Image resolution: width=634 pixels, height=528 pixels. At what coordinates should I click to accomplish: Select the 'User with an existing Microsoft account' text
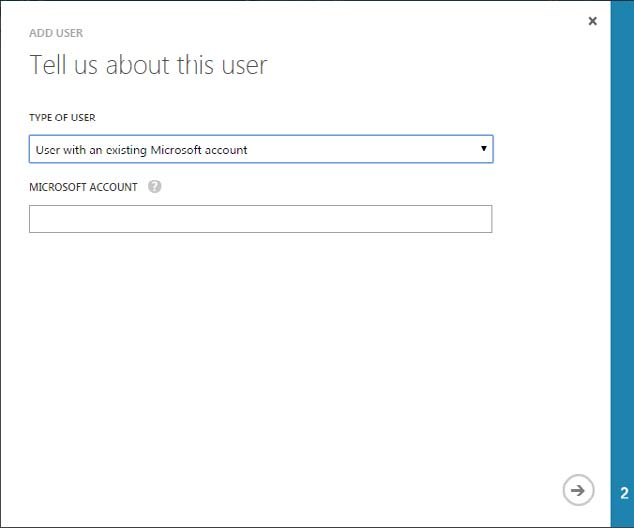(x=142, y=150)
